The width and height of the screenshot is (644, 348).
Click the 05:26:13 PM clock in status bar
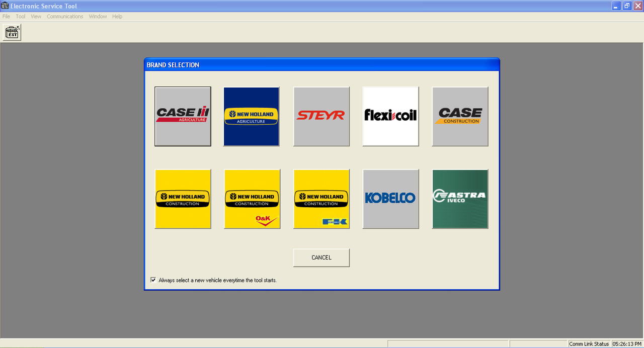pos(627,344)
